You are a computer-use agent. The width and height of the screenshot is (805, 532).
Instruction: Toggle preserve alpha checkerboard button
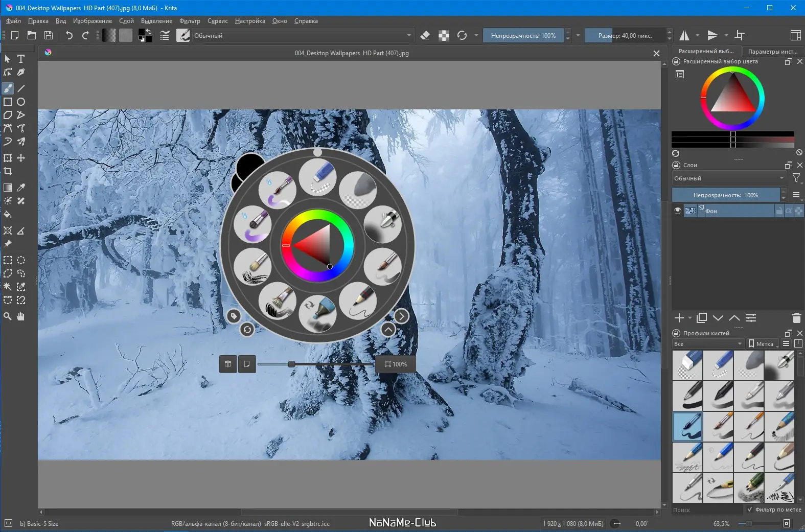coord(444,35)
